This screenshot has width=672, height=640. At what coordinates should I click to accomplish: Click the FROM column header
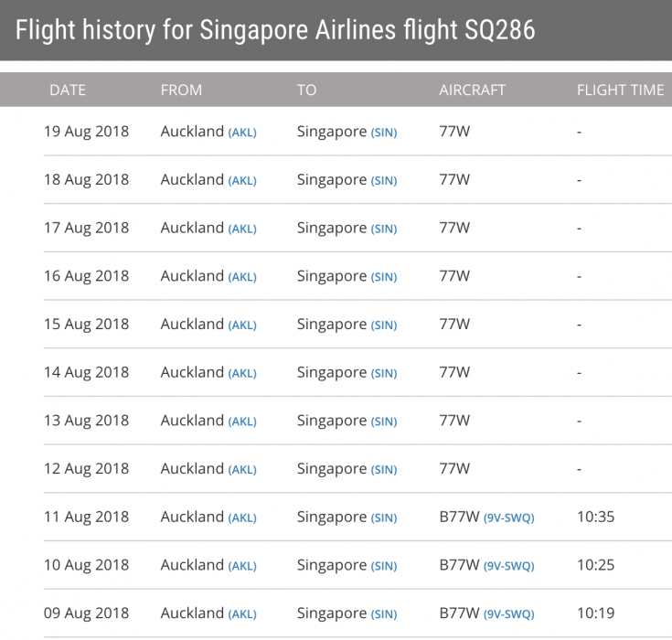(181, 90)
